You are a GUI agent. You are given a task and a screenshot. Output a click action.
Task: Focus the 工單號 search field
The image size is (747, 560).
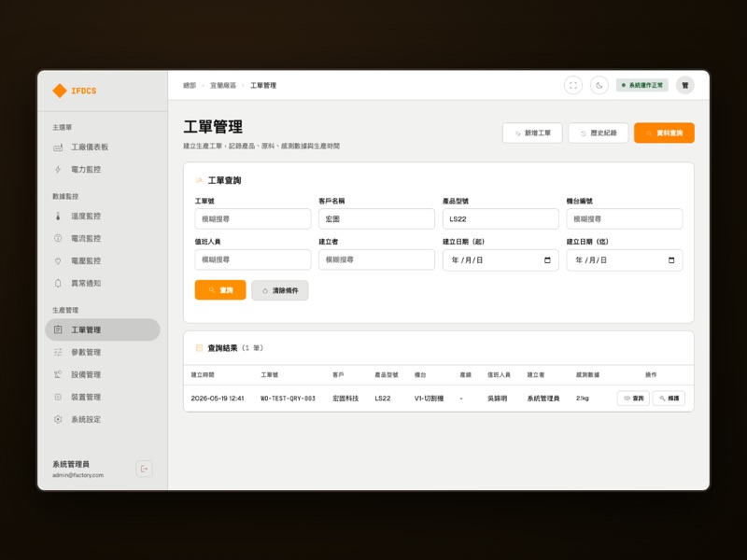click(253, 219)
